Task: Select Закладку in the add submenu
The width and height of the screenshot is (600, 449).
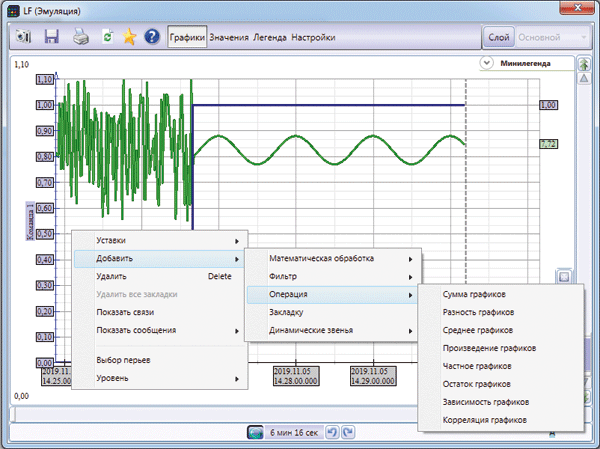Action: tap(333, 312)
